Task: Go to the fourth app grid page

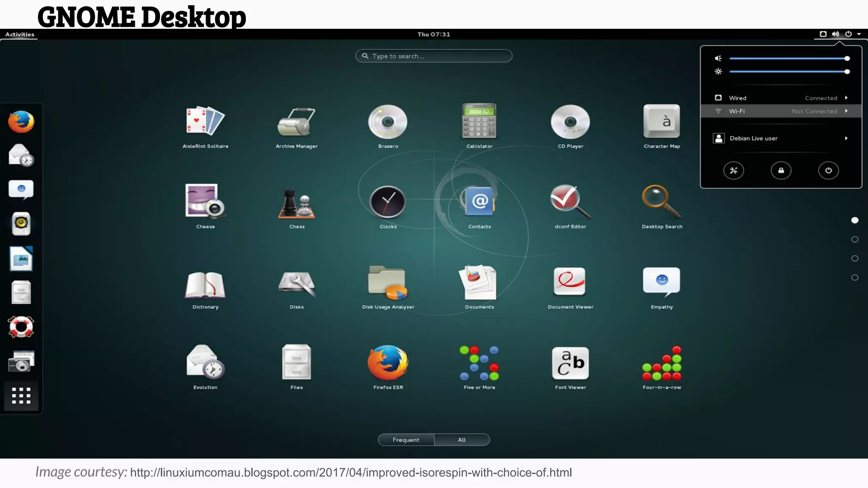Action: [x=855, y=277]
